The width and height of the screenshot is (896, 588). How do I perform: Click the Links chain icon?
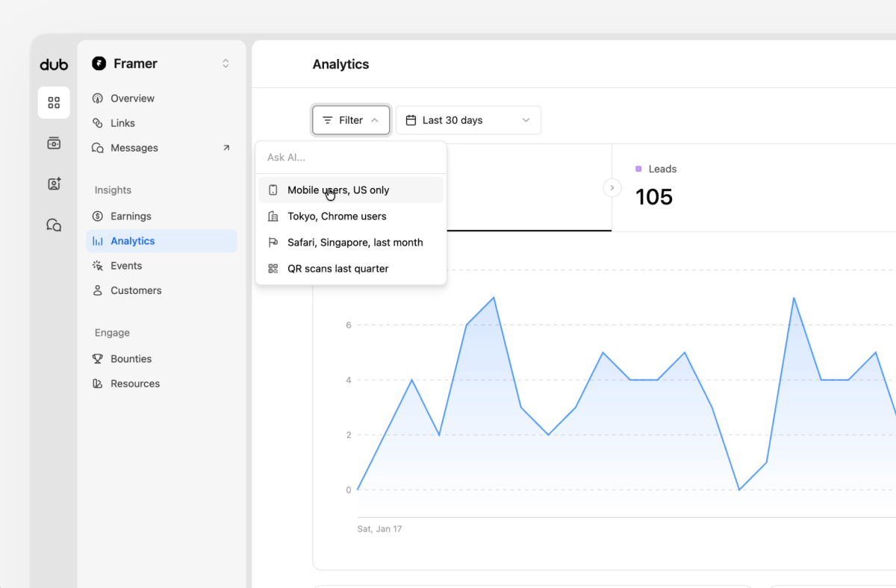pos(97,123)
